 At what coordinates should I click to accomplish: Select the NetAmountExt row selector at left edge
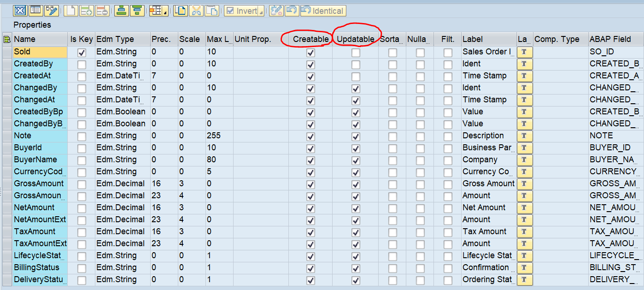point(7,219)
